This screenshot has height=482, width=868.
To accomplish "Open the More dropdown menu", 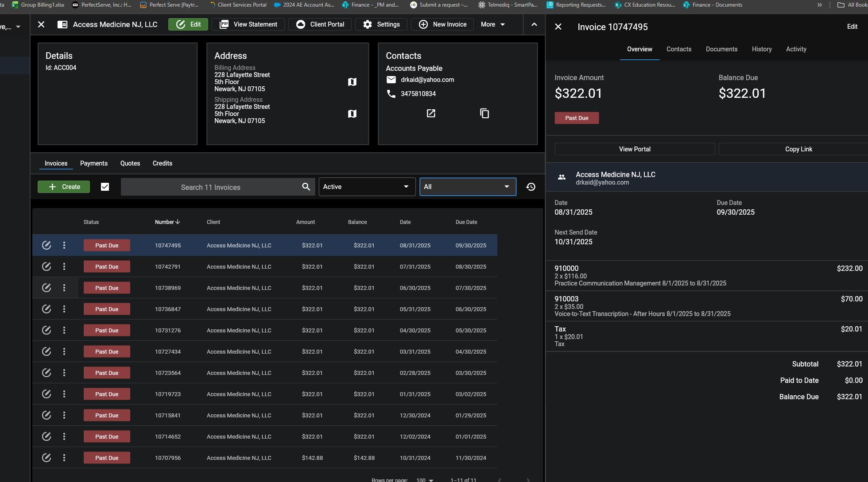I will click(493, 24).
